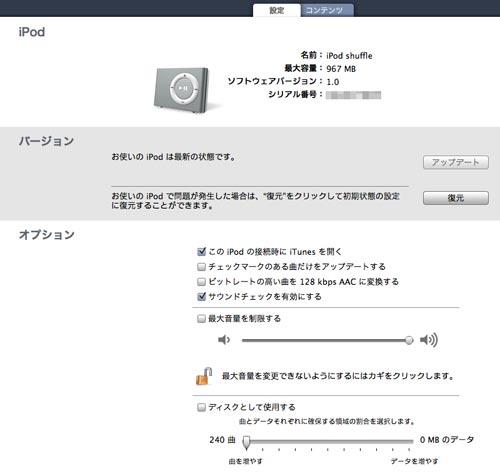The image size is (500, 474).
Task: Enable ディスクとして使用する checkbox
Action: 201,407
